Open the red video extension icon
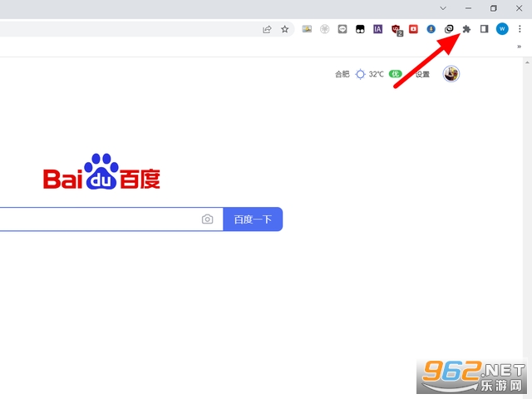The height and width of the screenshot is (399, 532). pos(413,29)
